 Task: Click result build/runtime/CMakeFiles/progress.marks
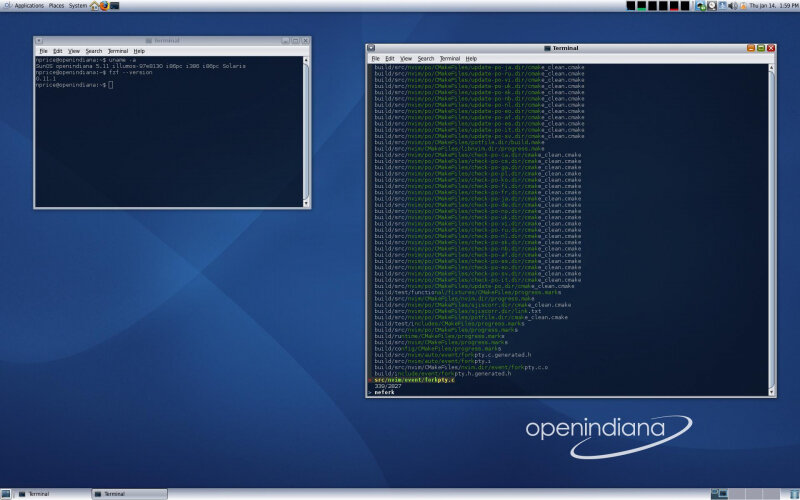click(439, 336)
